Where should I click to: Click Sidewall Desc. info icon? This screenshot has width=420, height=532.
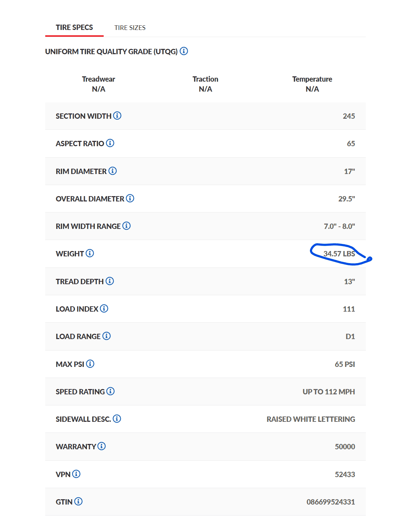[117, 419]
